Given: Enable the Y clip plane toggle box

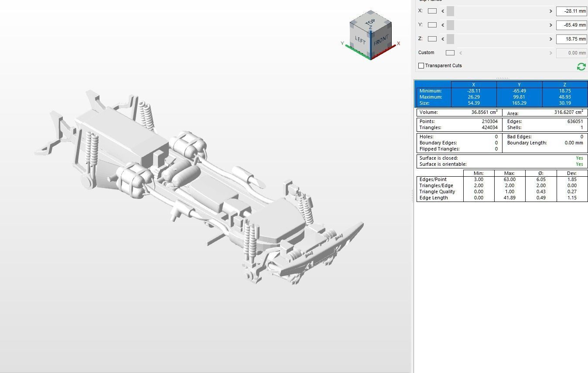Looking at the screenshot, I should [432, 25].
